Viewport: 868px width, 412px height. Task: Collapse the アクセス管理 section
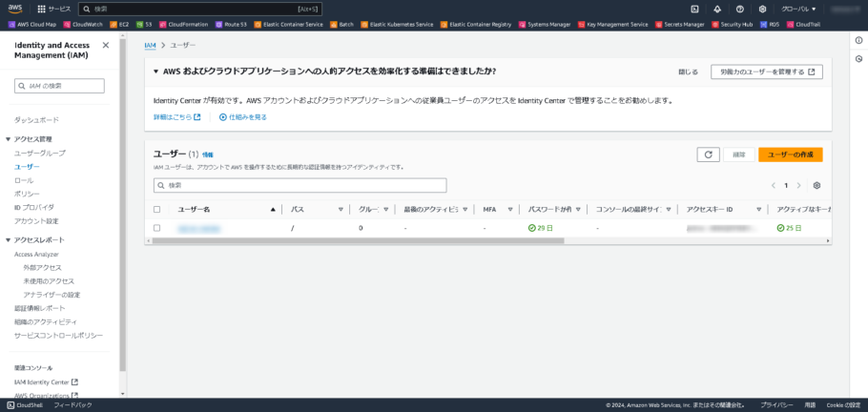(9, 139)
